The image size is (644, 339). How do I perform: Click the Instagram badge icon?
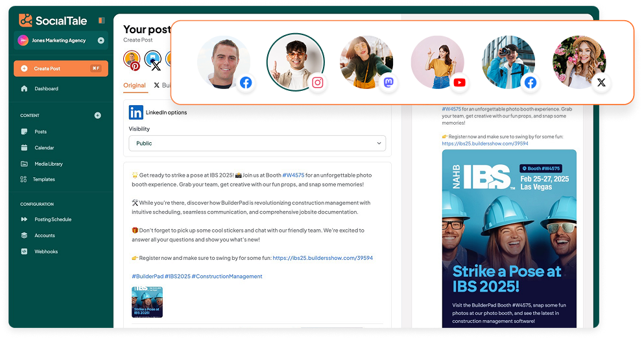click(318, 82)
